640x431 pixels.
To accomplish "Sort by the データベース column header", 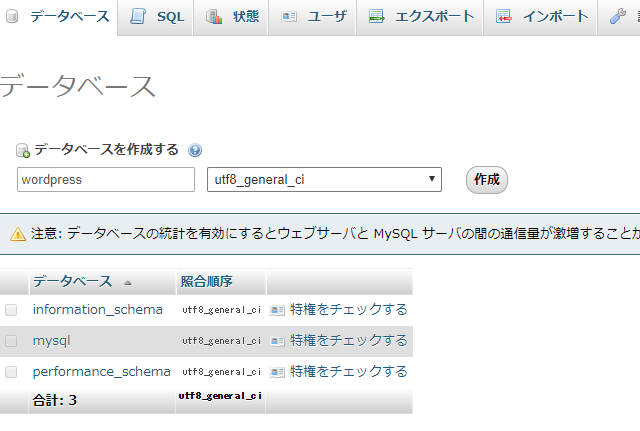I will tap(72, 282).
